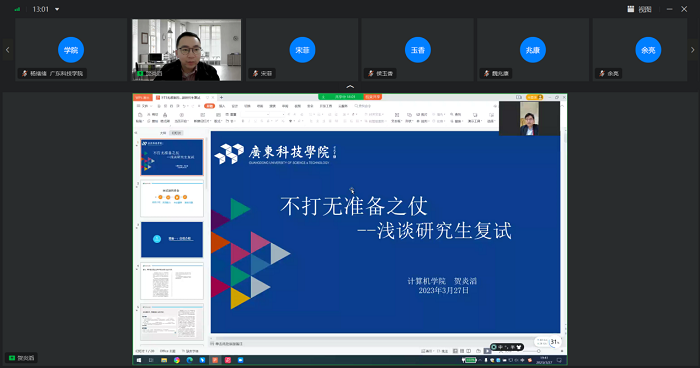Viewport: 700px width, 368px height.
Task: Open Microsoft Edge from the taskbar
Action: tap(189, 360)
